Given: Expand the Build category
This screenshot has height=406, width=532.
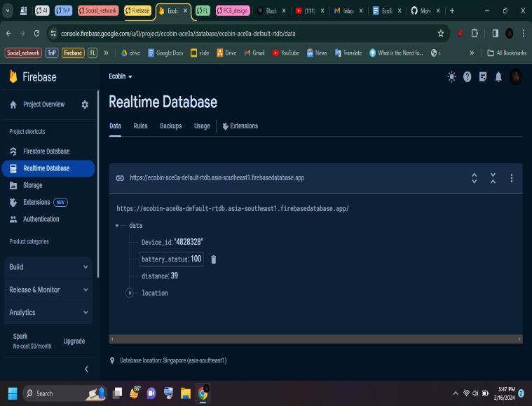Looking at the screenshot, I should tap(48, 267).
